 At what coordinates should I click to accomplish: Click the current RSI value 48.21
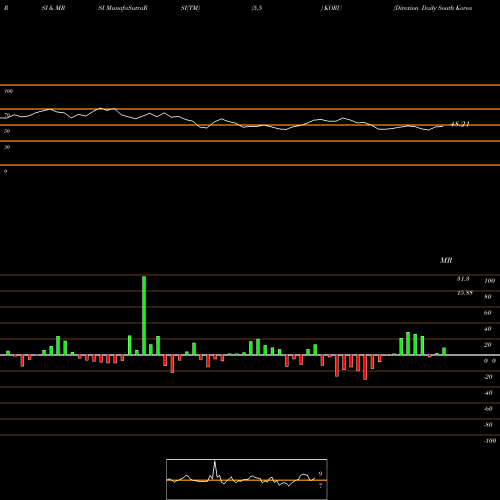tap(460, 124)
